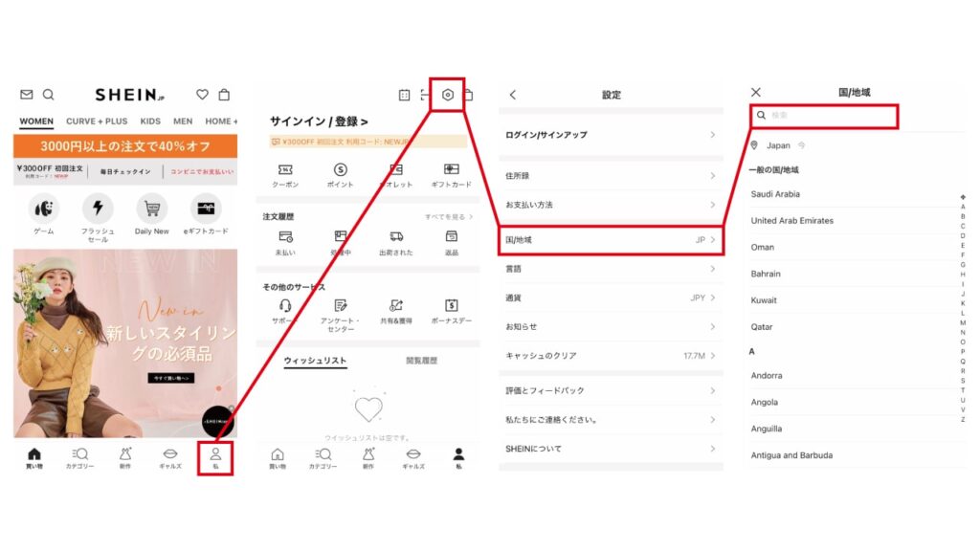Jump to letter M in the alphabet index
This screenshot has width=980, height=551.
click(963, 323)
